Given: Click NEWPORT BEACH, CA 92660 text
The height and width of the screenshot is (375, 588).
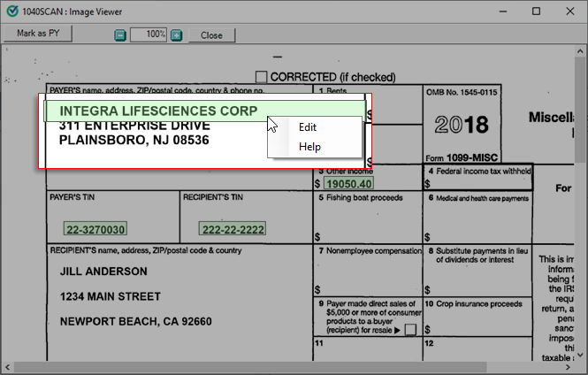Looking at the screenshot, I should click(x=136, y=321).
